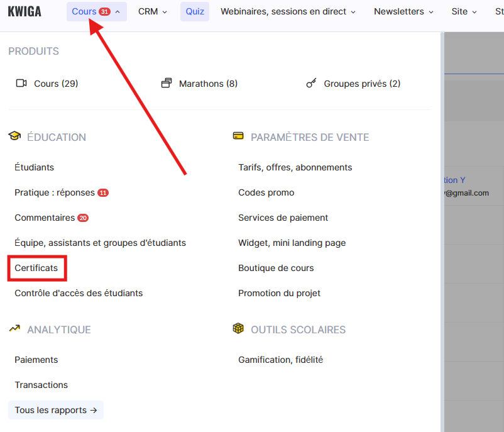Click the Outils scolaires cube icon
The width and height of the screenshot is (504, 432).
coord(238,330)
